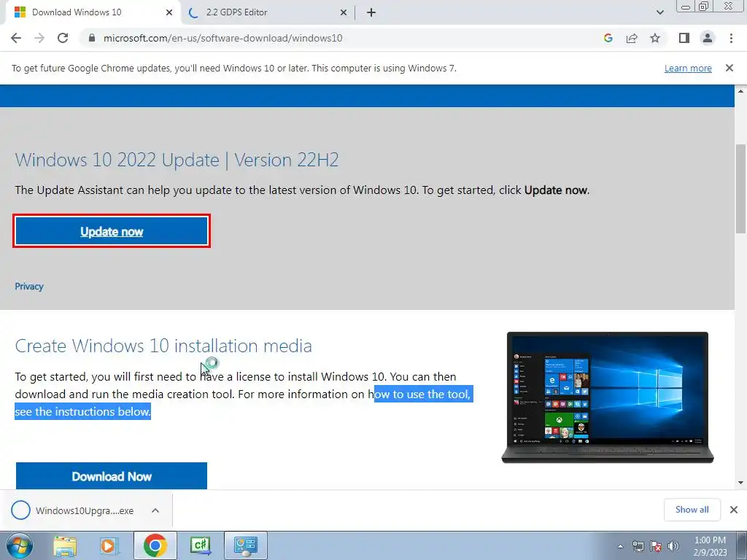The image size is (747, 560).
Task: Expand the tab search dropdown
Action: pos(659,12)
